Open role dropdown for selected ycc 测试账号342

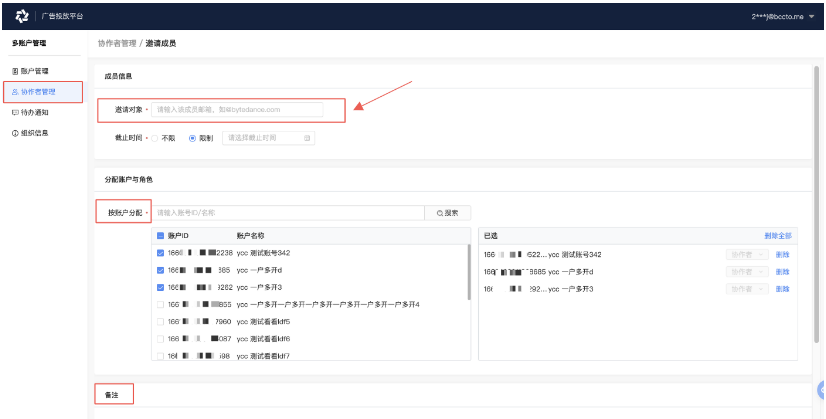pos(748,254)
